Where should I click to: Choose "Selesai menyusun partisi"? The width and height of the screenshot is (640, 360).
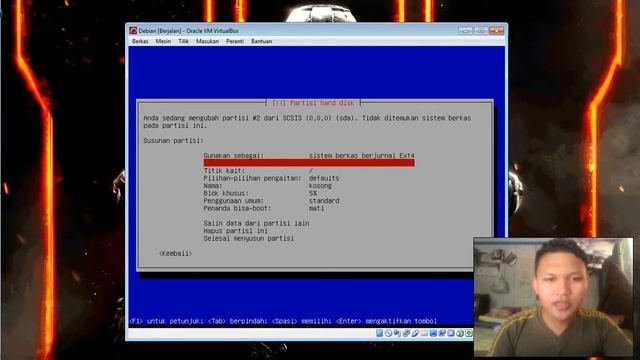(x=249, y=238)
